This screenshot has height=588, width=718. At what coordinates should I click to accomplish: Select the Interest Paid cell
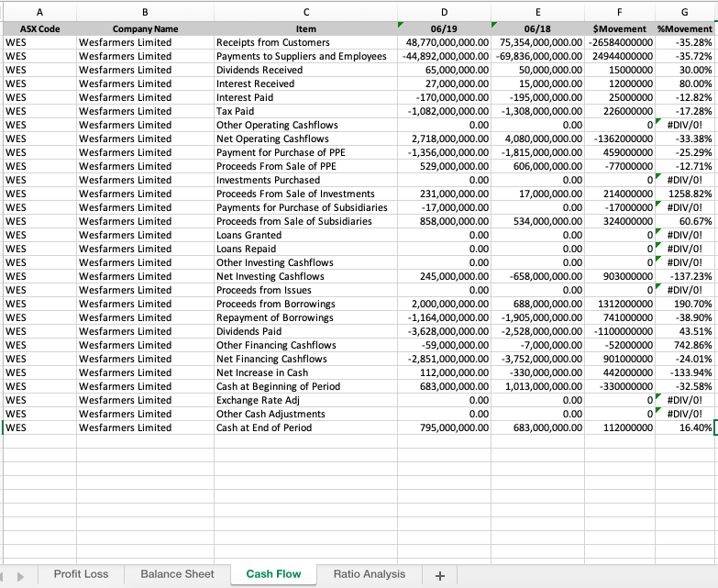tap(306, 97)
